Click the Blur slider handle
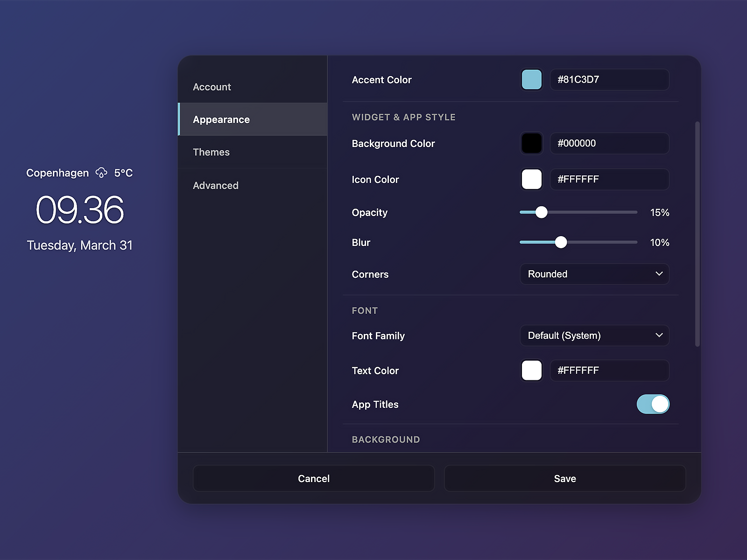Image resolution: width=747 pixels, height=560 pixels. [562, 242]
